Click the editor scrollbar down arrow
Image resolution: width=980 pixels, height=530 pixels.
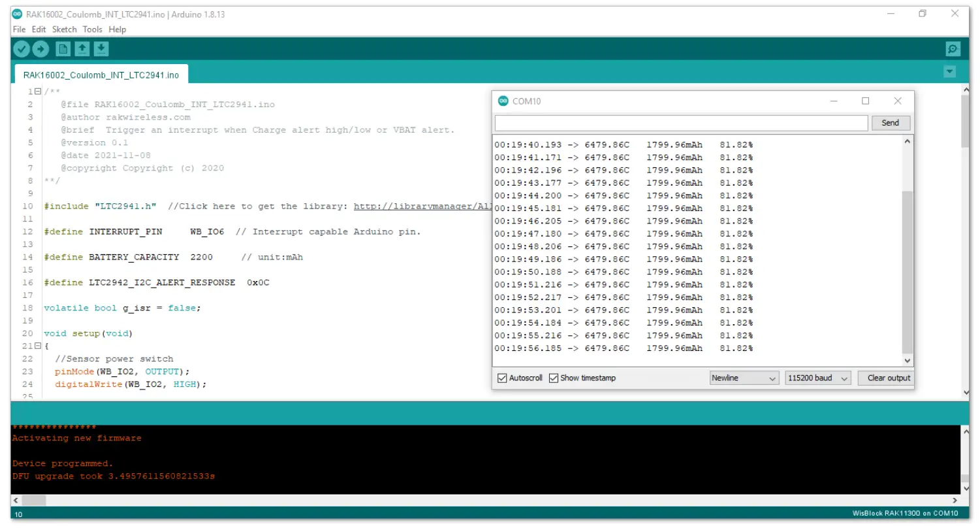[x=966, y=393]
